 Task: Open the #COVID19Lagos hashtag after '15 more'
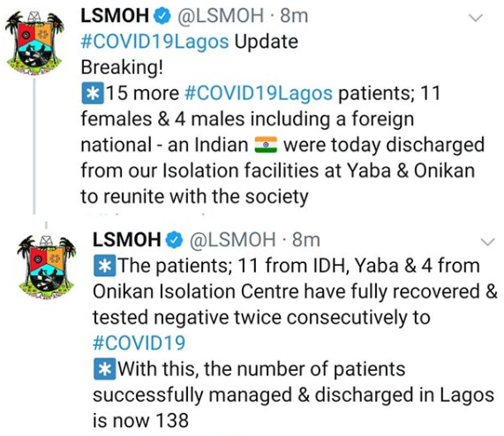[259, 94]
